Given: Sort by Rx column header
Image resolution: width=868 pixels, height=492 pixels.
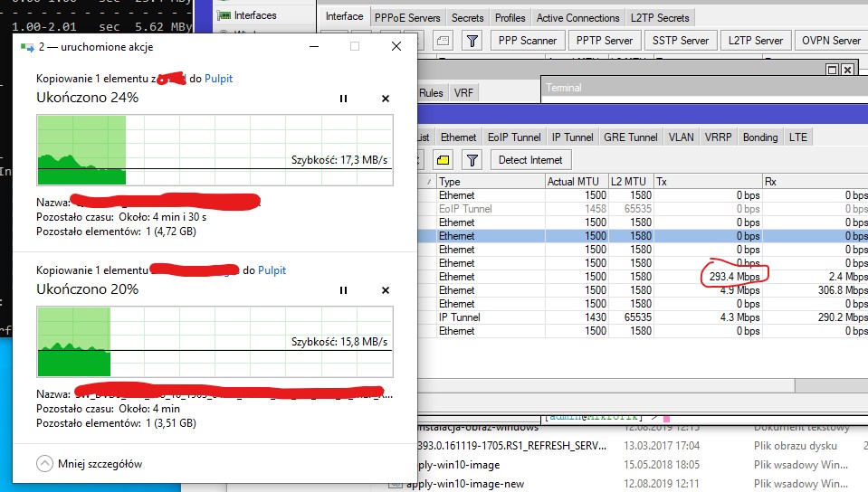Looking at the screenshot, I should [x=815, y=182].
